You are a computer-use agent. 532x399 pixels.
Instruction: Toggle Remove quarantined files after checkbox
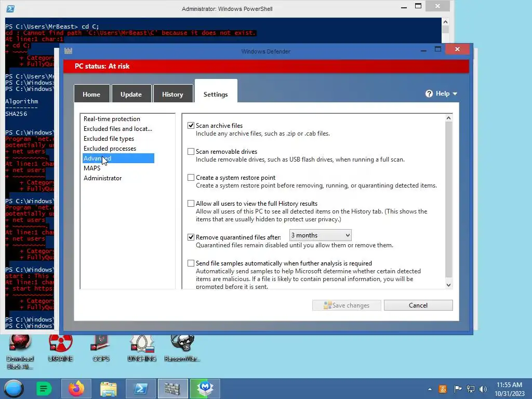(191, 237)
